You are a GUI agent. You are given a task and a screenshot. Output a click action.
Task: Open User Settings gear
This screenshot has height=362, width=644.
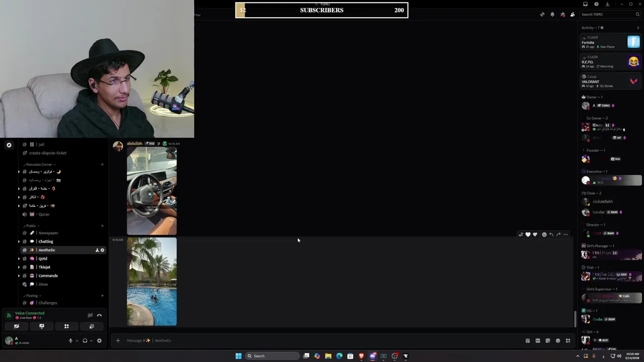click(99, 340)
